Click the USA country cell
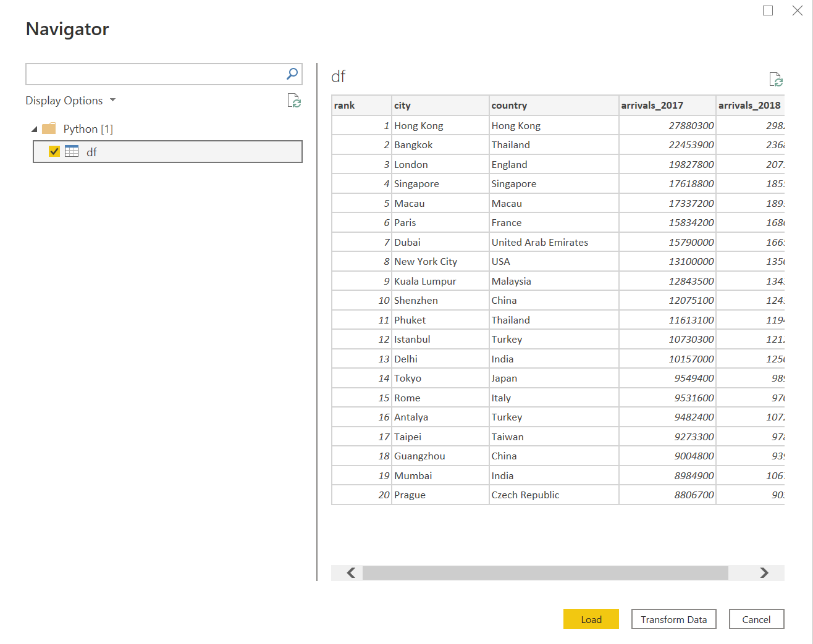 tap(554, 261)
